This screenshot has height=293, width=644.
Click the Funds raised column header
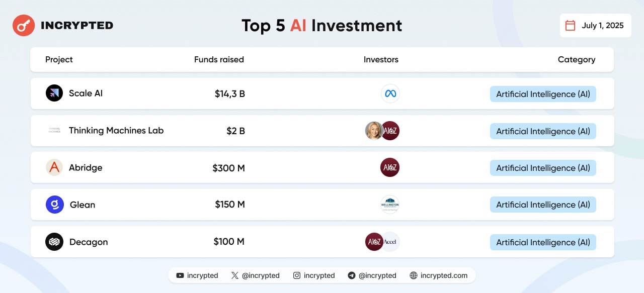(x=219, y=59)
